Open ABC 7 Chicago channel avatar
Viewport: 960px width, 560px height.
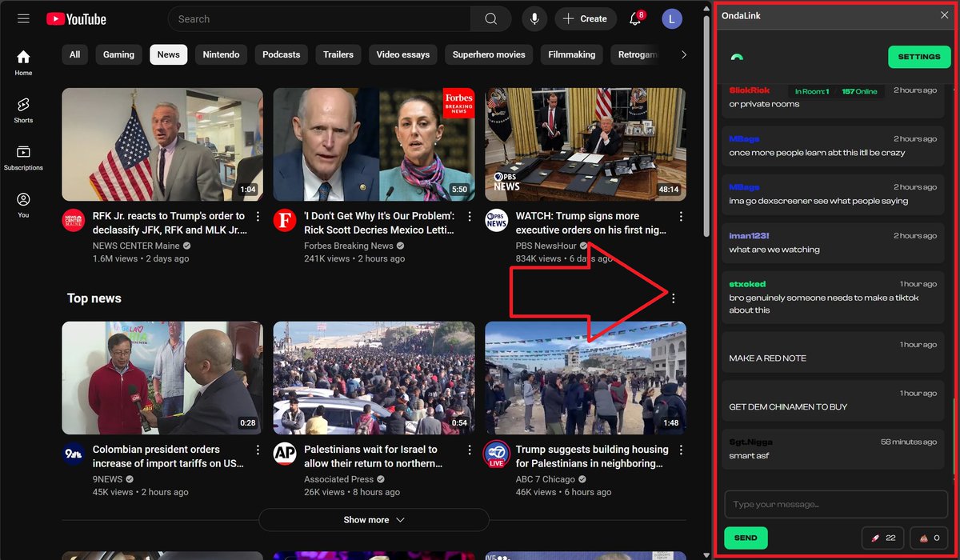[x=496, y=454]
